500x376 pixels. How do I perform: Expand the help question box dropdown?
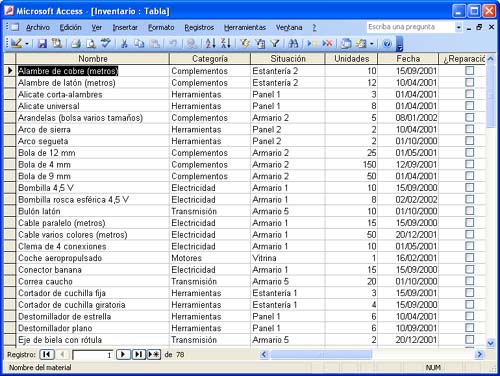coord(459,27)
